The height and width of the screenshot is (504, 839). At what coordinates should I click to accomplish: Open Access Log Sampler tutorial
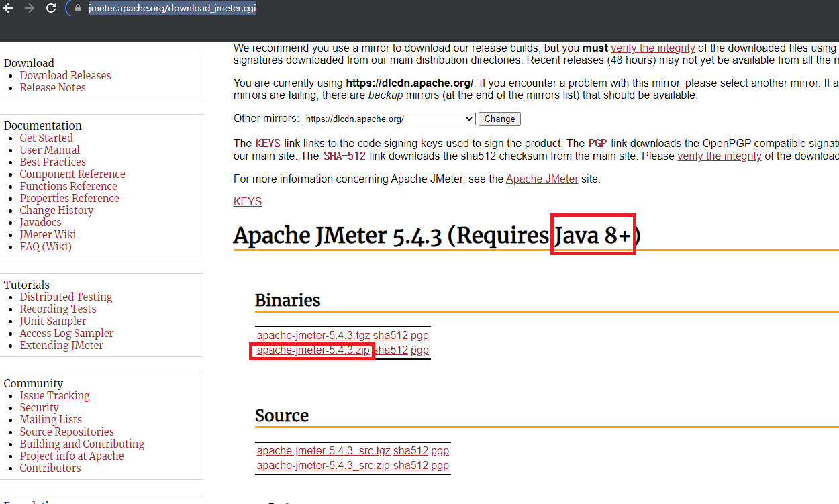coord(66,333)
